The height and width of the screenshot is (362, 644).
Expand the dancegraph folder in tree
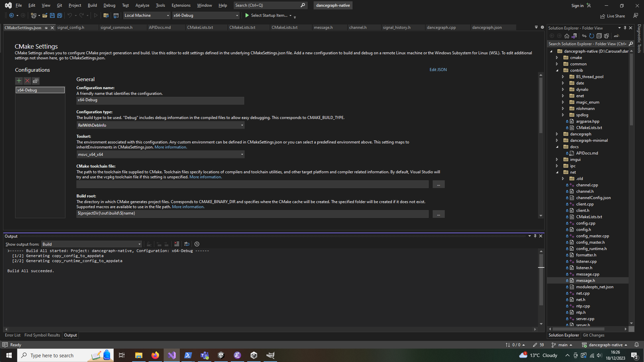pyautogui.click(x=557, y=134)
